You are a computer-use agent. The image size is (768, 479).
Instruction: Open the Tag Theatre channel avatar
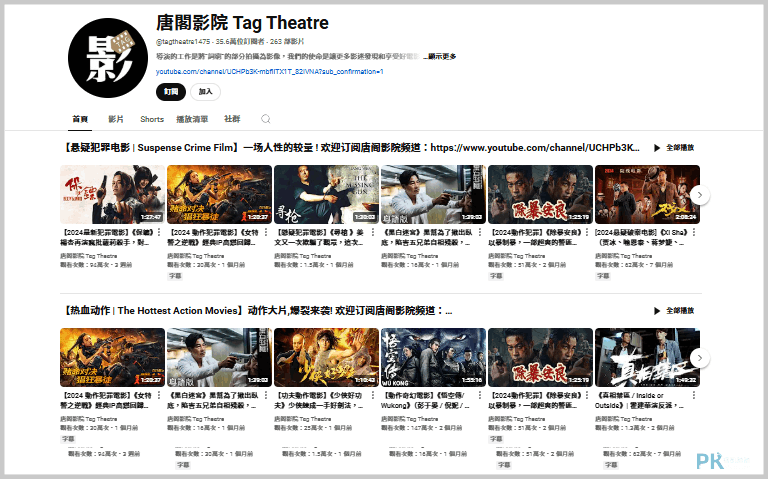(x=108, y=58)
